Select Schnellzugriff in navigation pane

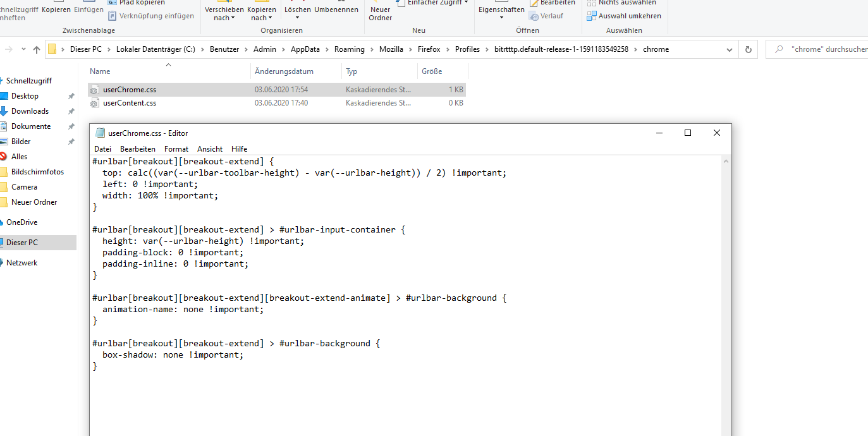tap(29, 81)
